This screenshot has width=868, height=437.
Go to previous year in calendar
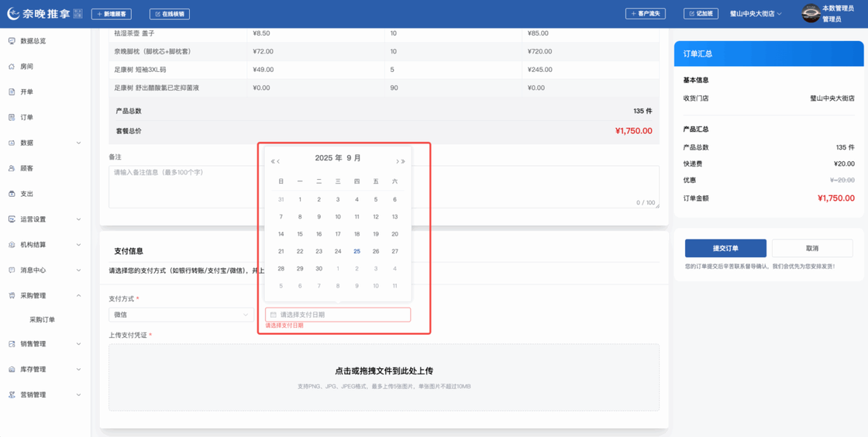(x=272, y=161)
